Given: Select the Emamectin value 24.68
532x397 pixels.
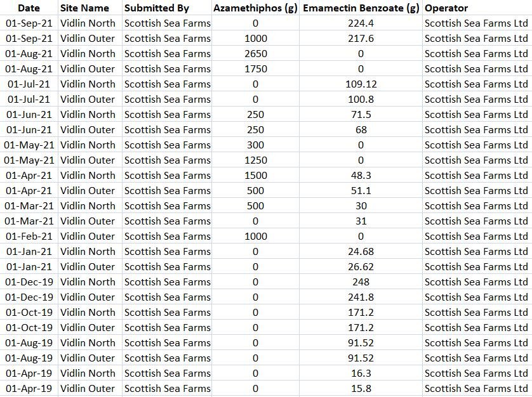Looking at the screenshot, I should [x=361, y=252].
